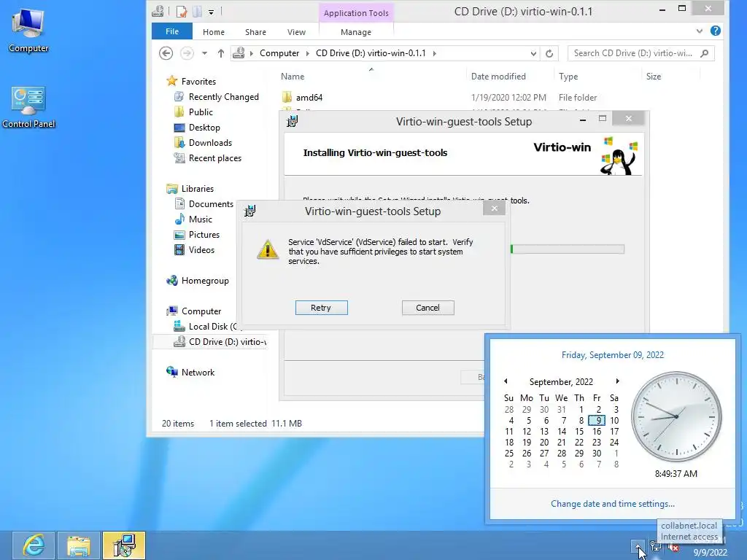
Task: Go up one folder level
Action: (220, 53)
